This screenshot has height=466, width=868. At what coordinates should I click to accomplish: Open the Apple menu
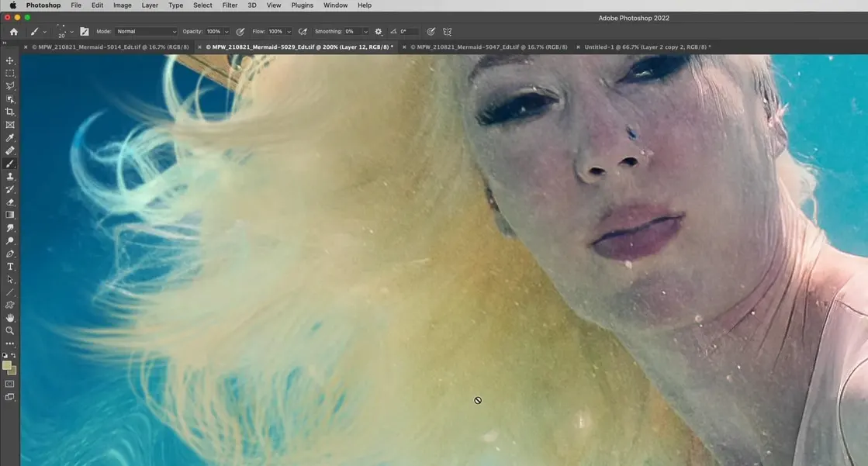12,5
